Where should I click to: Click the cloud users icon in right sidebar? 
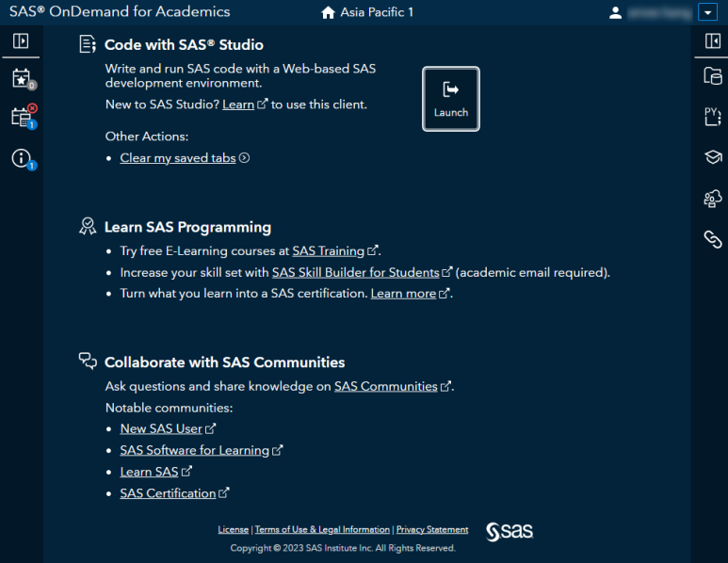pos(712,198)
